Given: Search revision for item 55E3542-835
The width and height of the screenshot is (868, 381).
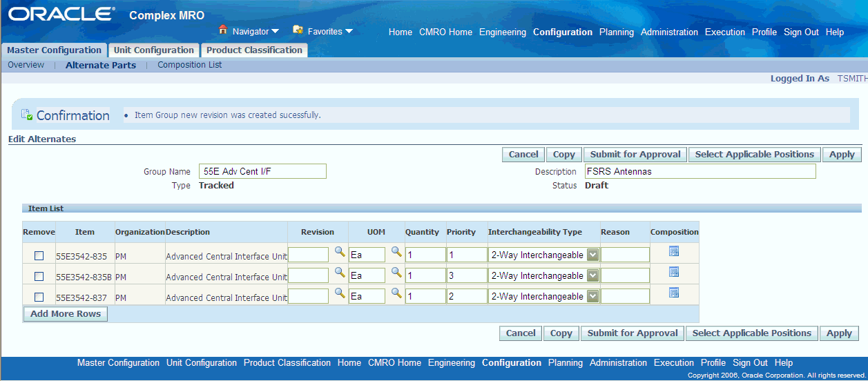Looking at the screenshot, I should pos(340,253).
